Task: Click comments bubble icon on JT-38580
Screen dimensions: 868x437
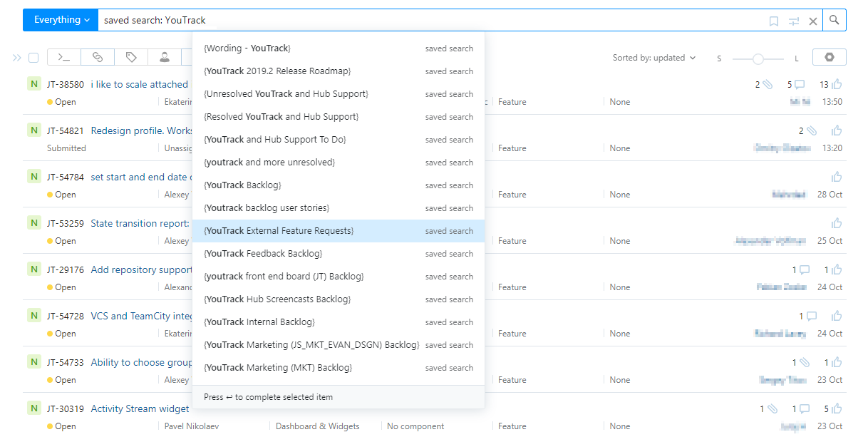Action: tap(800, 85)
